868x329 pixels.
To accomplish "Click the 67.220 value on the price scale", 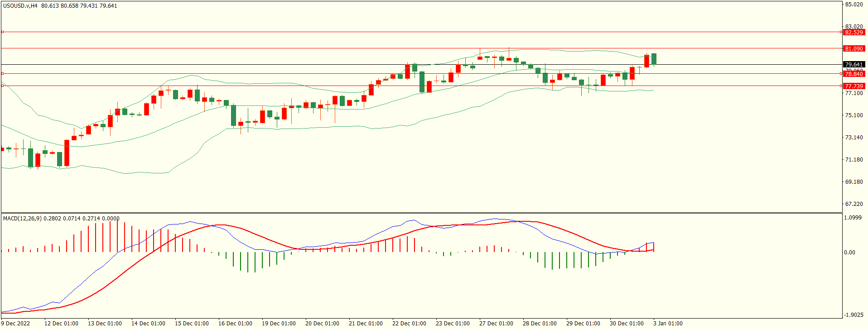I will 854,204.
